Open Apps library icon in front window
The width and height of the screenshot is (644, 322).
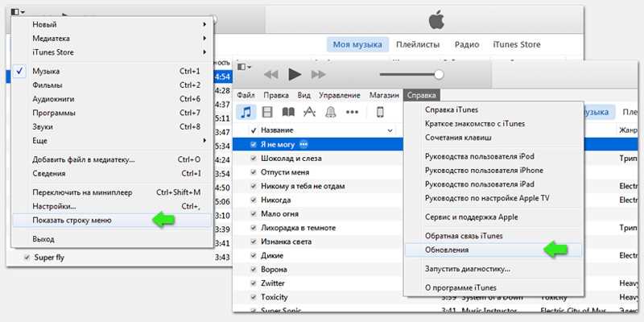[x=309, y=112]
